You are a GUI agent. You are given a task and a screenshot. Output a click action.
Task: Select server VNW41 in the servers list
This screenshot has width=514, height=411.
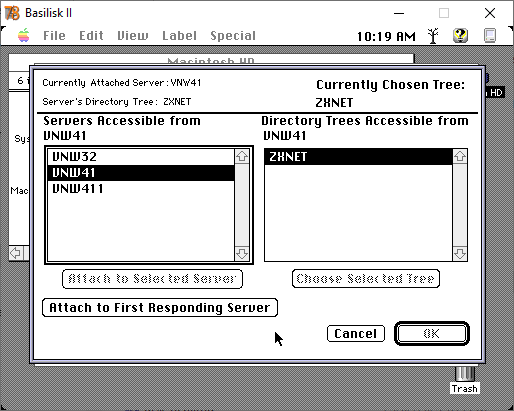pos(141,173)
